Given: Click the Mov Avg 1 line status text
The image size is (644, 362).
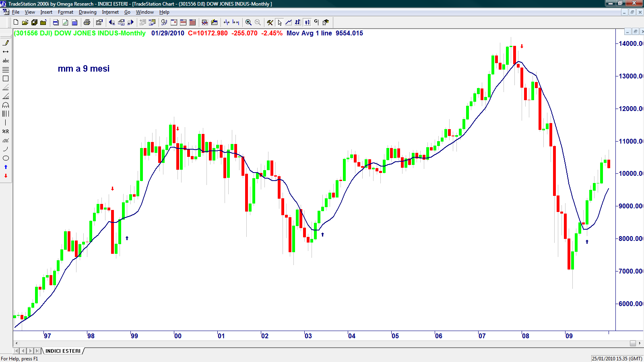Looking at the screenshot, I should pyautogui.click(x=309, y=33).
